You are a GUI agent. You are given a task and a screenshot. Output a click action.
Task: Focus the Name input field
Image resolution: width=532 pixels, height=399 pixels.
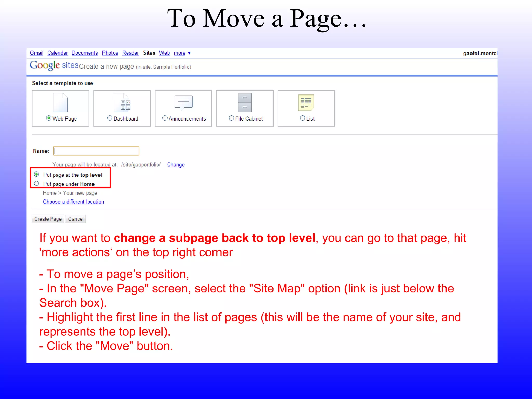click(96, 151)
